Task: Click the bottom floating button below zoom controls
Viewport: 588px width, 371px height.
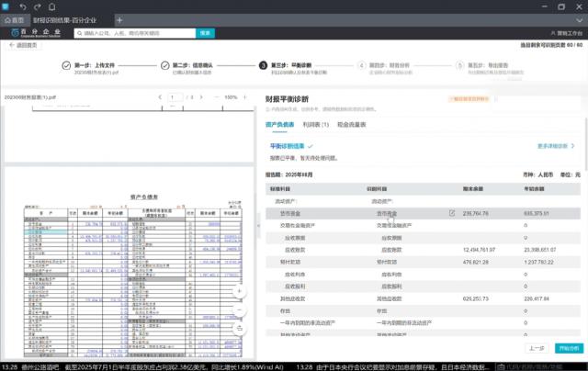Action: click(239, 327)
